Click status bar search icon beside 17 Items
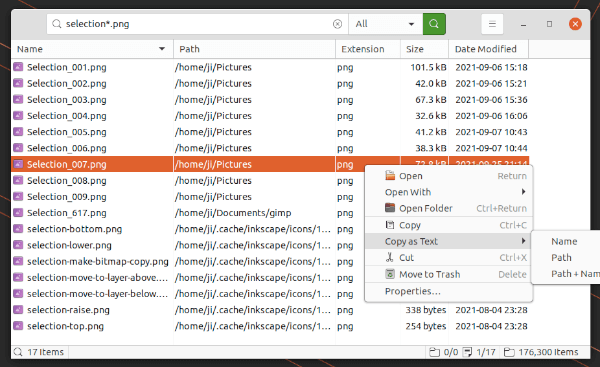Screen dimensions: 600x367 click(x=18, y=352)
